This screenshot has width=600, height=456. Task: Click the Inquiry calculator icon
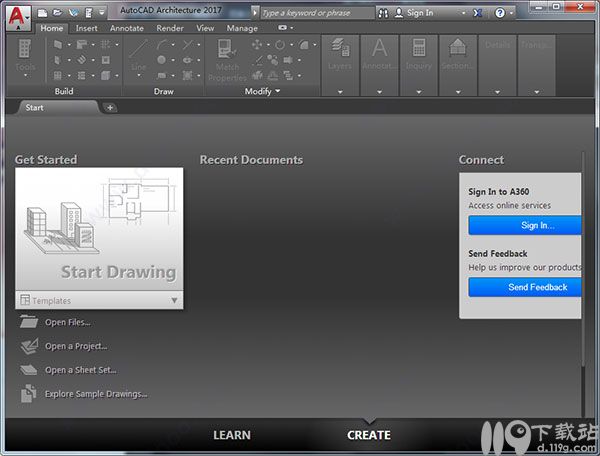pos(419,47)
